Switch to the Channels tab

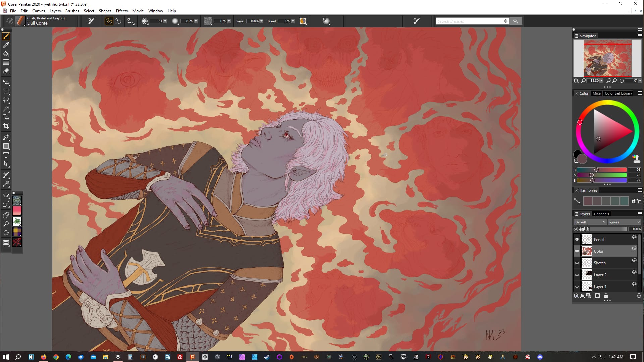coord(601,214)
